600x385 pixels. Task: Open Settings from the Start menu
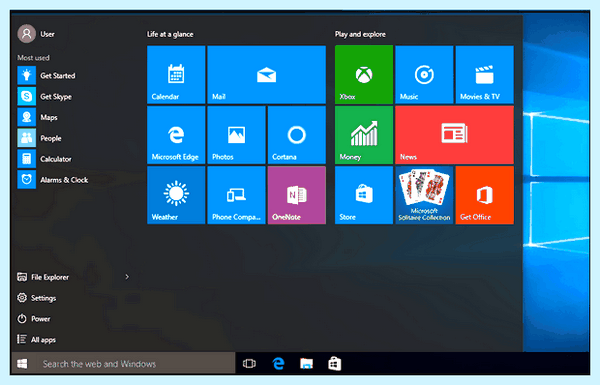click(37, 298)
